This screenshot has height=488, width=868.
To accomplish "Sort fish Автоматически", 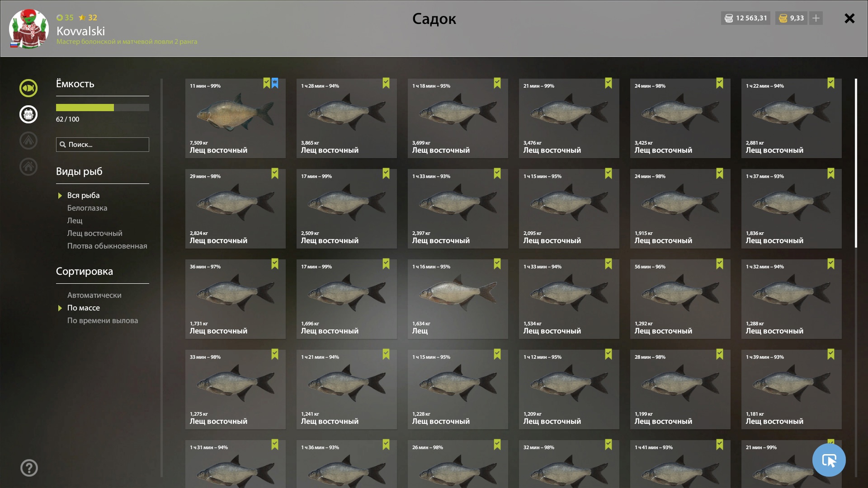I will click(94, 295).
